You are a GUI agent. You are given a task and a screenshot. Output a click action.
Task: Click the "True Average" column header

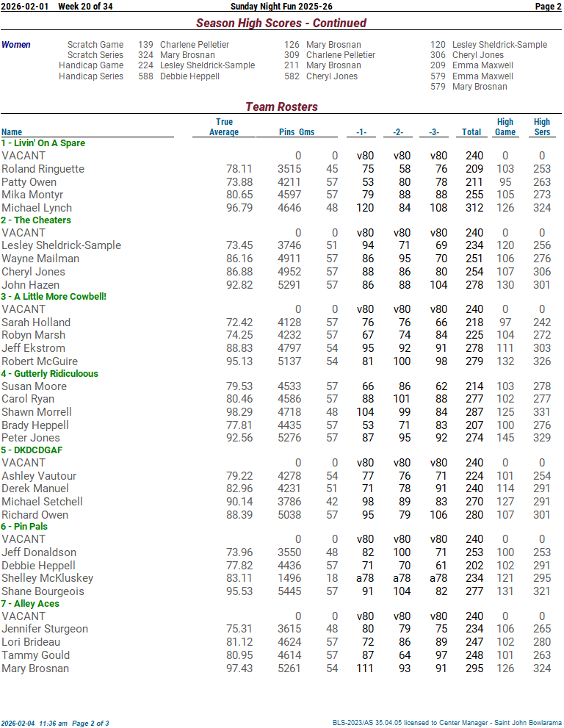click(224, 127)
